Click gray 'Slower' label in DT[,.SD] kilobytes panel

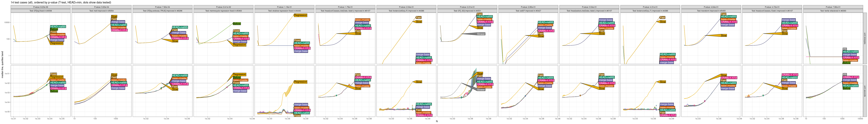481,34
